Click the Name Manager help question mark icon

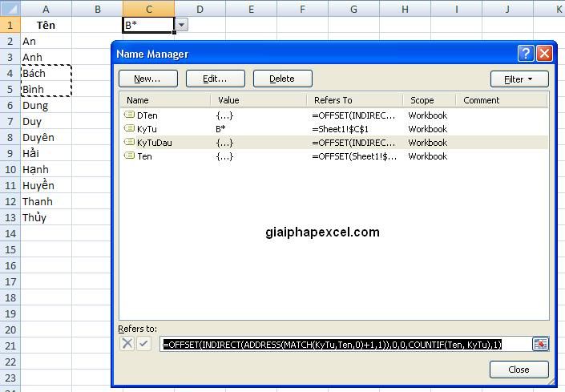pos(526,54)
